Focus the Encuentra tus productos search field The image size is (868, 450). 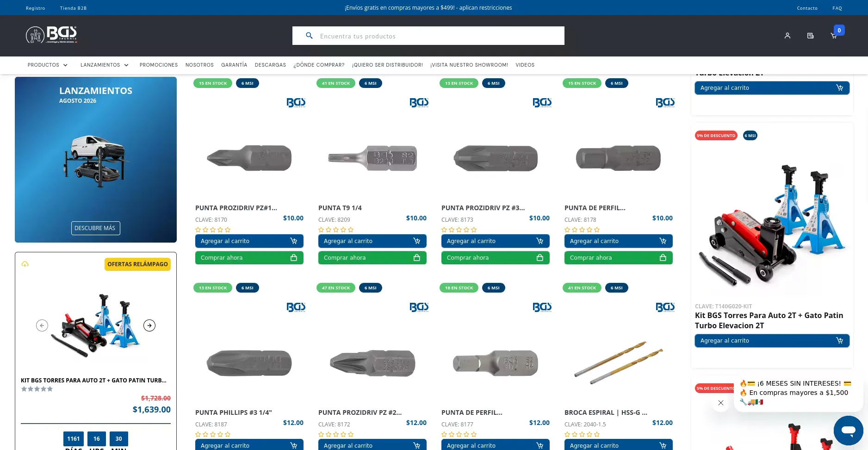(x=428, y=36)
